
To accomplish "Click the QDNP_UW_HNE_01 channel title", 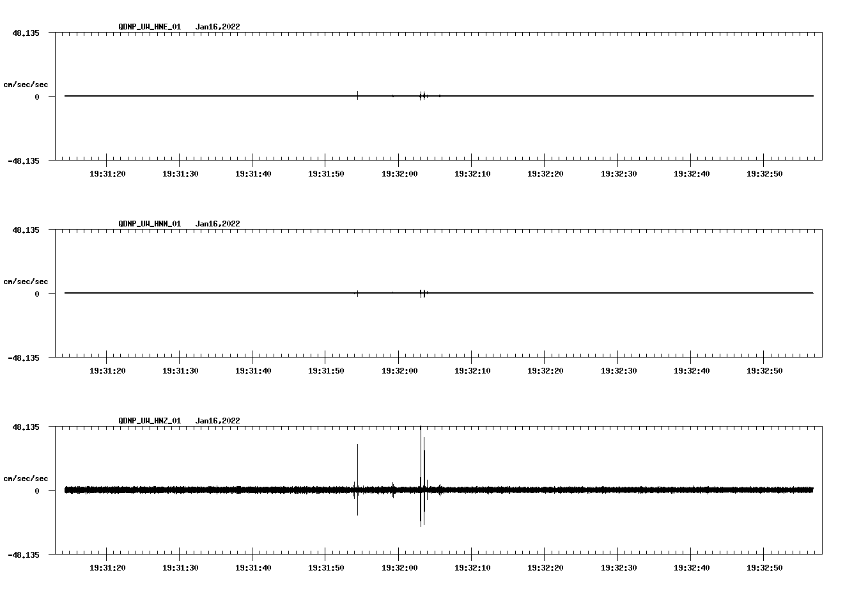I will coord(150,27).
